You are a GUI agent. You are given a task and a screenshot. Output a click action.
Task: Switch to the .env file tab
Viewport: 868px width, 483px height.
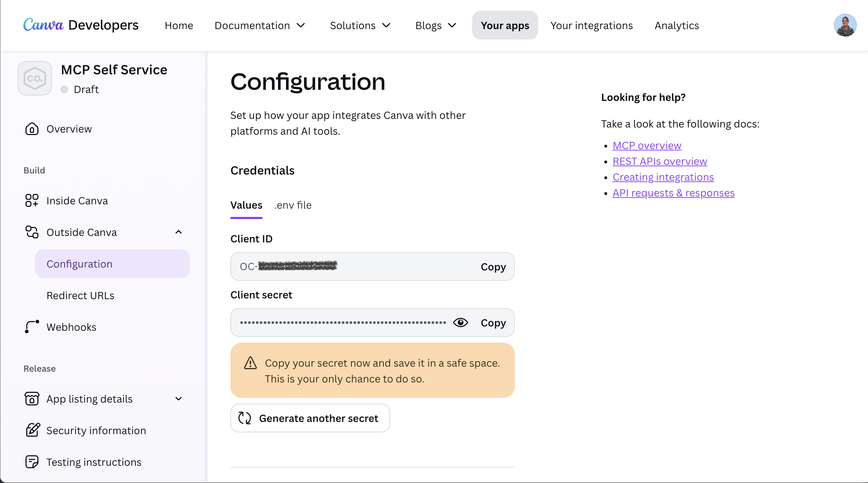coord(293,205)
